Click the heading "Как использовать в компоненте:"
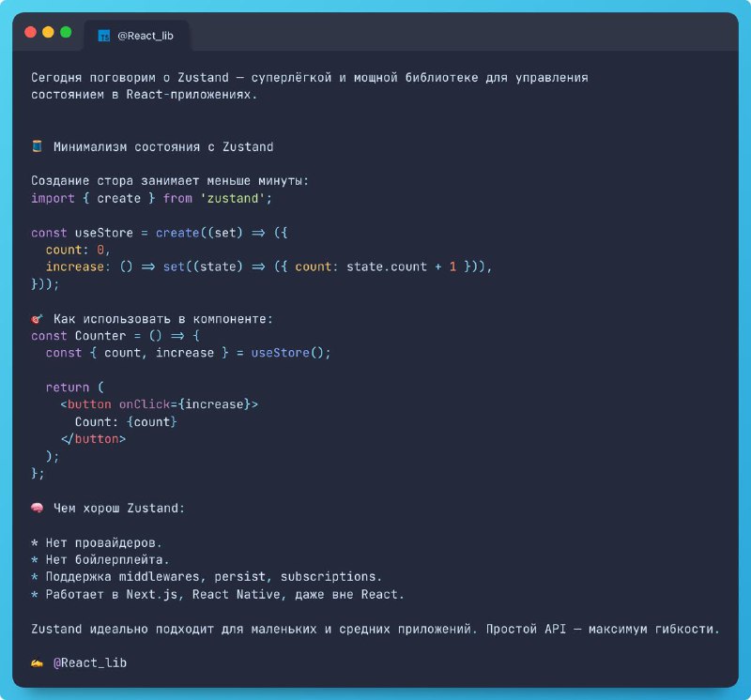The width and height of the screenshot is (751, 700). (162, 319)
